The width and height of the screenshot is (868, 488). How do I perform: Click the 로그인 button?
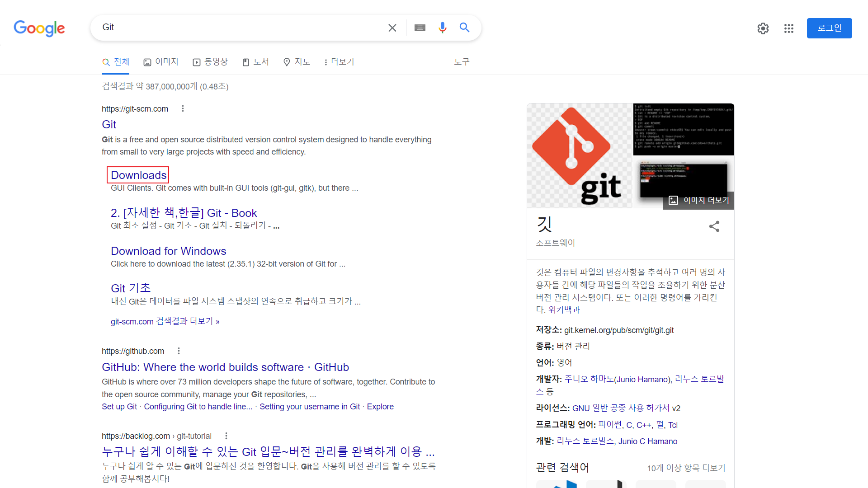[x=829, y=28]
